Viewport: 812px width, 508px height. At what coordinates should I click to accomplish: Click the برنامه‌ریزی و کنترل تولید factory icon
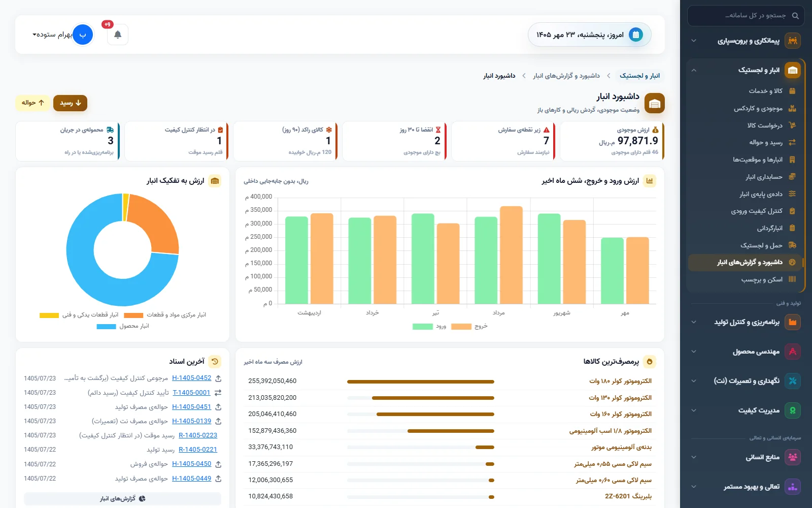pos(793,322)
